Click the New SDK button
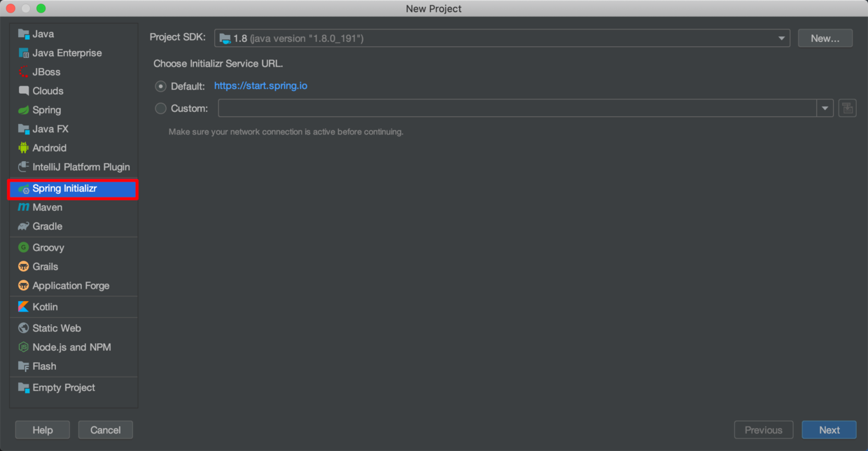 825,38
